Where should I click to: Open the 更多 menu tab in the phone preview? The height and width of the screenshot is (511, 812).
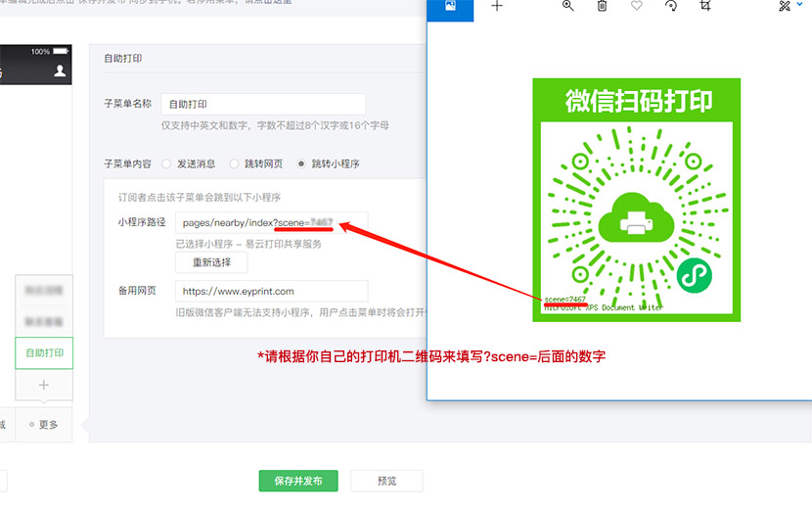coord(44,425)
